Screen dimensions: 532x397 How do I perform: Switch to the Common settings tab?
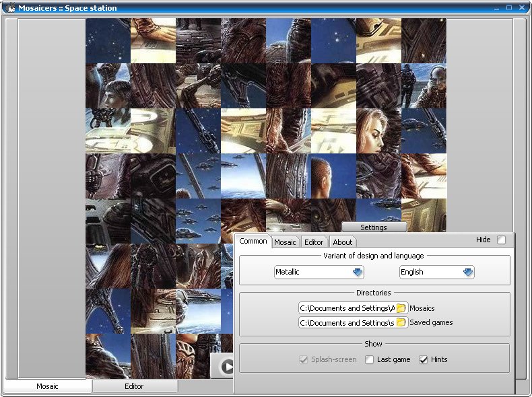pyautogui.click(x=253, y=241)
